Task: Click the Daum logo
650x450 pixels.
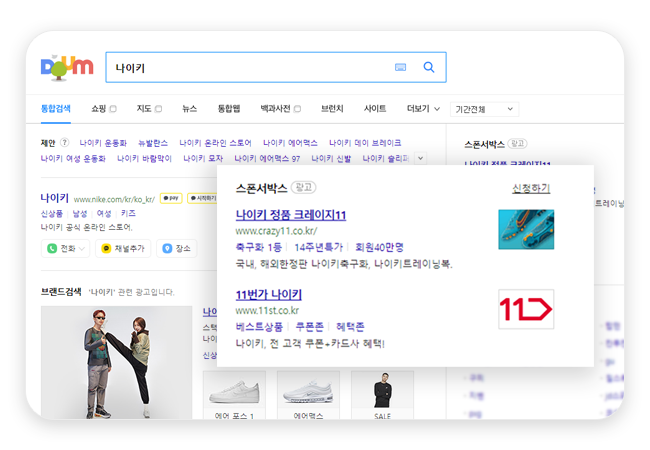Action: pyautogui.click(x=67, y=67)
